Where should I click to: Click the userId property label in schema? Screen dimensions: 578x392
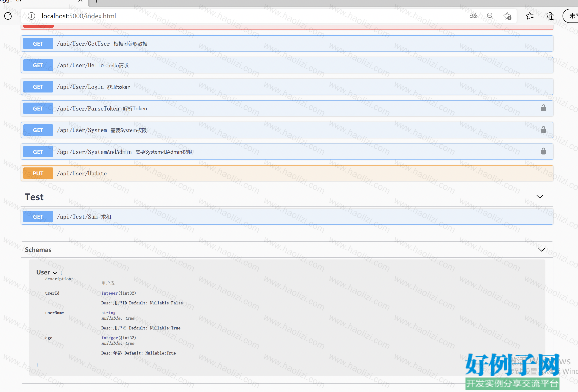tap(52, 293)
